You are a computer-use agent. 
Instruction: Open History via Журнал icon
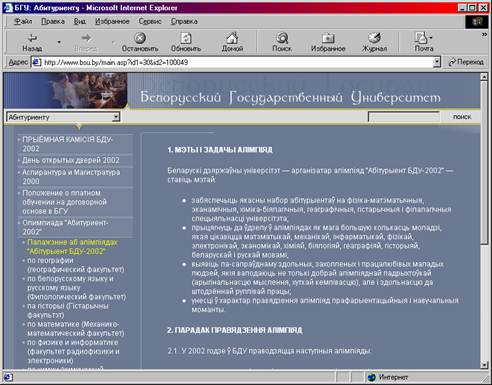click(x=374, y=42)
